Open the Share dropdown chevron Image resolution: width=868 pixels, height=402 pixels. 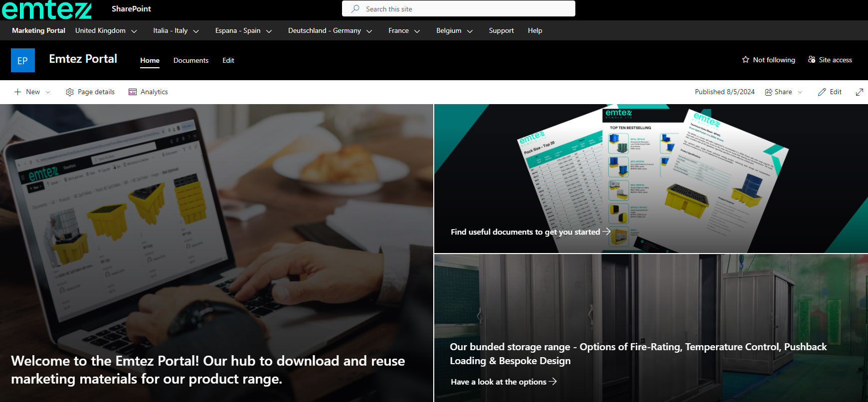tap(800, 92)
